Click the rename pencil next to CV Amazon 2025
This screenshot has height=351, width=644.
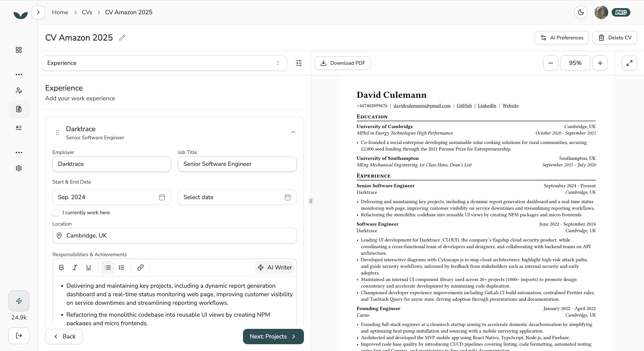pyautogui.click(x=122, y=37)
